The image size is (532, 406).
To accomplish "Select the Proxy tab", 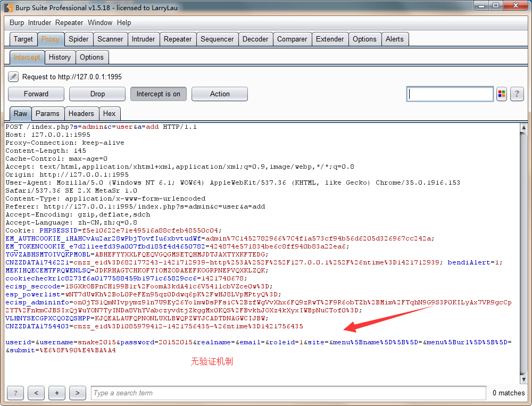I will [x=50, y=39].
